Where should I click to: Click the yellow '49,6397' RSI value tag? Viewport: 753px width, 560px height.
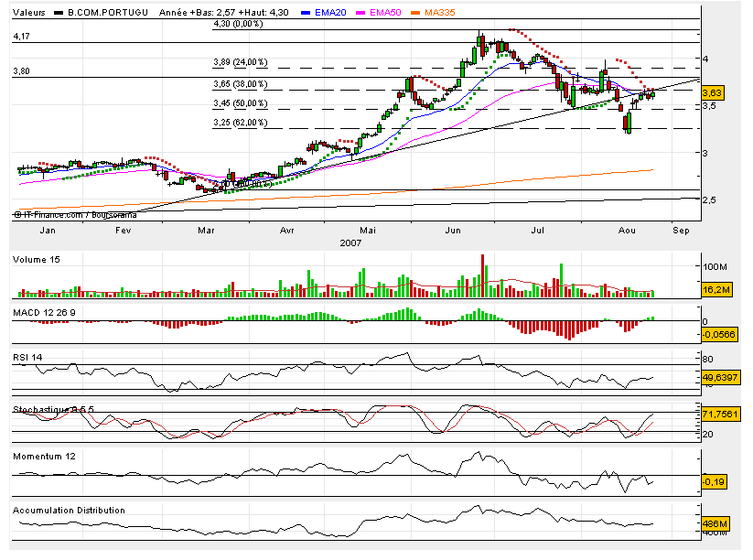(x=720, y=377)
